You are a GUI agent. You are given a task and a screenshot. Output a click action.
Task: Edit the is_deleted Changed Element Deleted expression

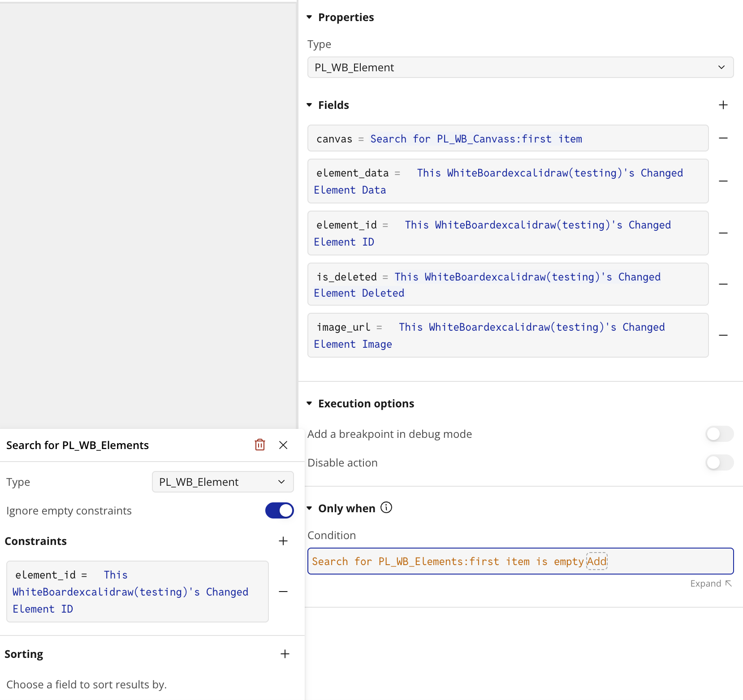487,285
